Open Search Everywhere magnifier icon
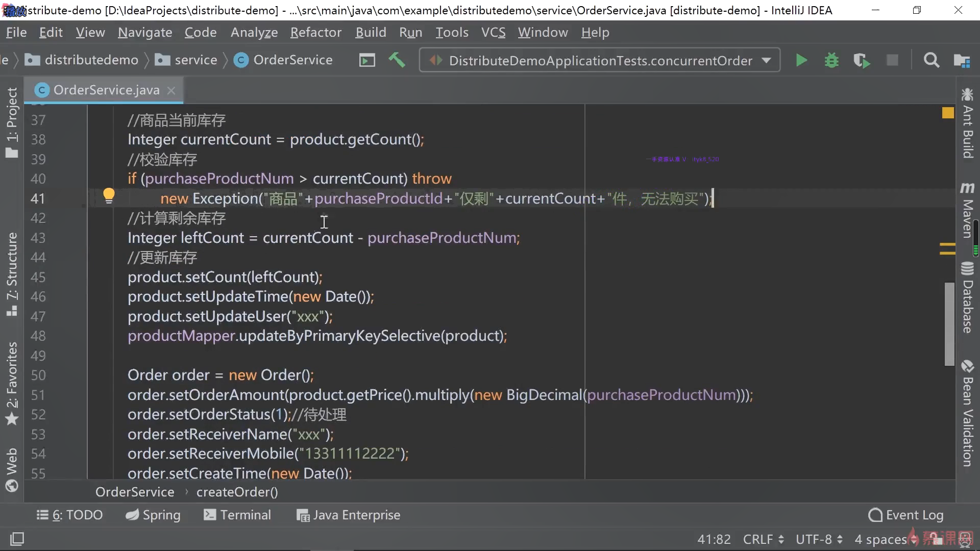This screenshot has height=551, width=980. [x=932, y=61]
